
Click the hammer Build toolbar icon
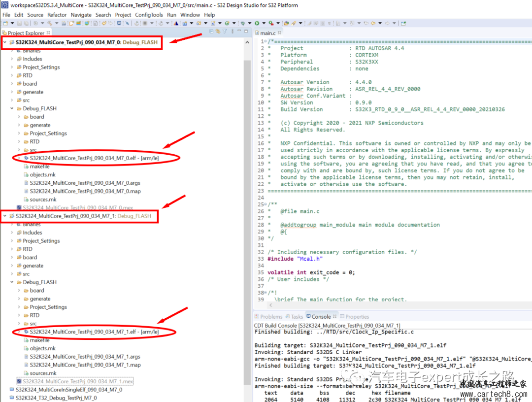pyautogui.click(x=50, y=24)
